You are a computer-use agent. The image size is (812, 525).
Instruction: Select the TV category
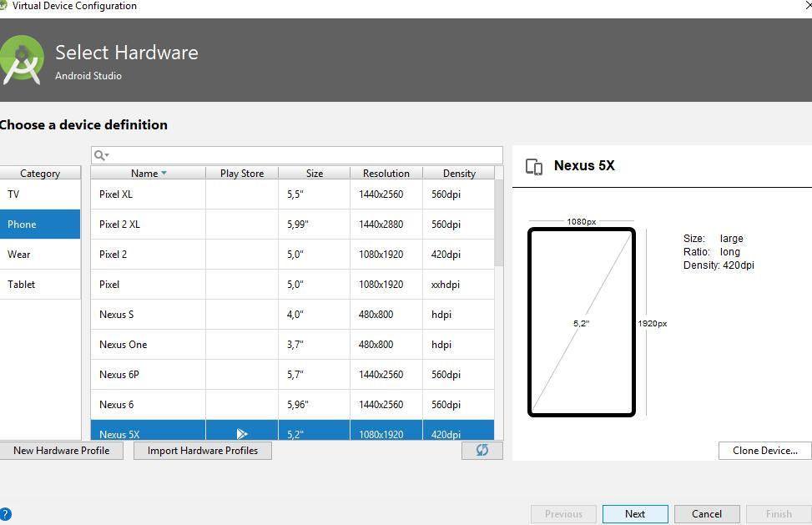[x=40, y=194]
